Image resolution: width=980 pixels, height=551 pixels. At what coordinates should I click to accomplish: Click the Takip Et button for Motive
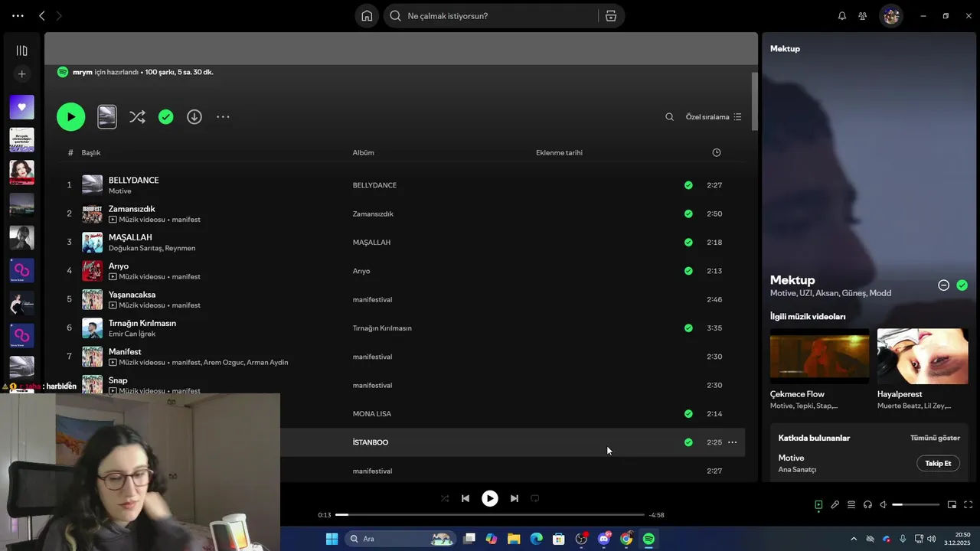pyautogui.click(x=938, y=463)
